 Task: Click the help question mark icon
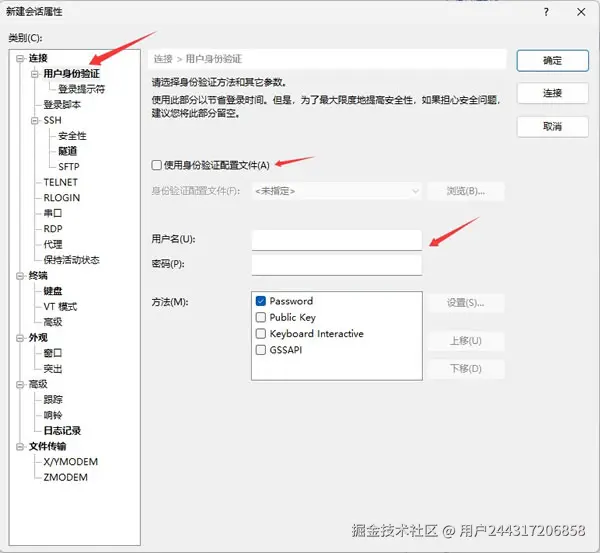coord(546,12)
